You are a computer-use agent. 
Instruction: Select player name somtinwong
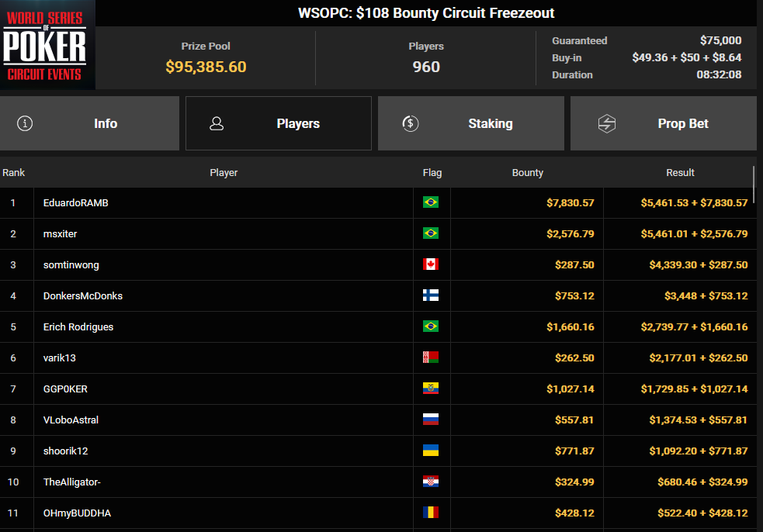pos(71,265)
